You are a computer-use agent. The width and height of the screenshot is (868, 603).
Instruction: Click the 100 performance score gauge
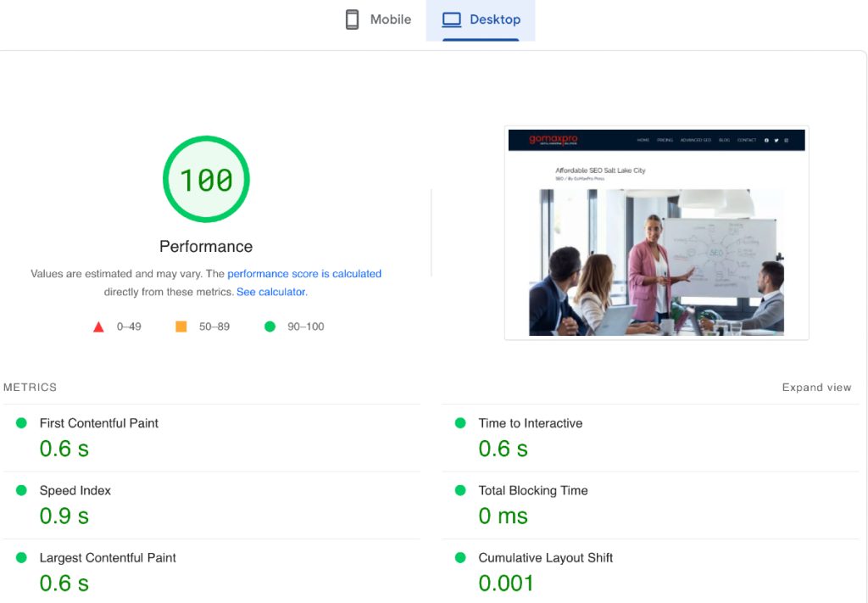click(x=206, y=180)
